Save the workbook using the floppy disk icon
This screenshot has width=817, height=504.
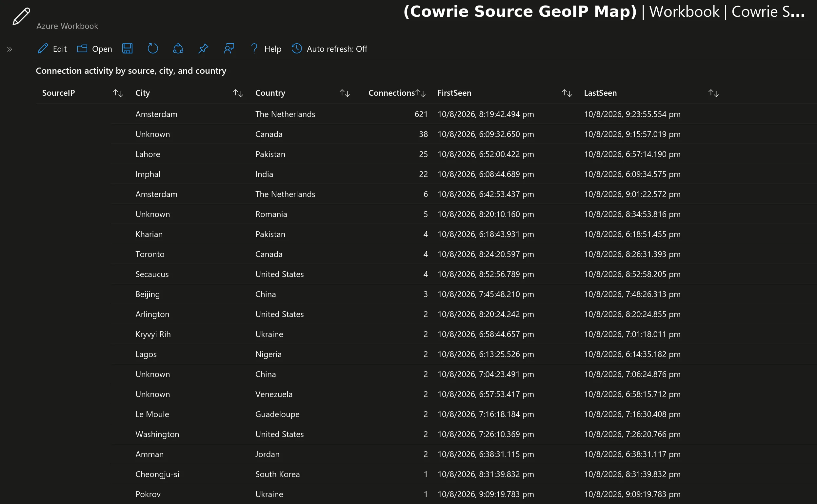click(x=127, y=49)
